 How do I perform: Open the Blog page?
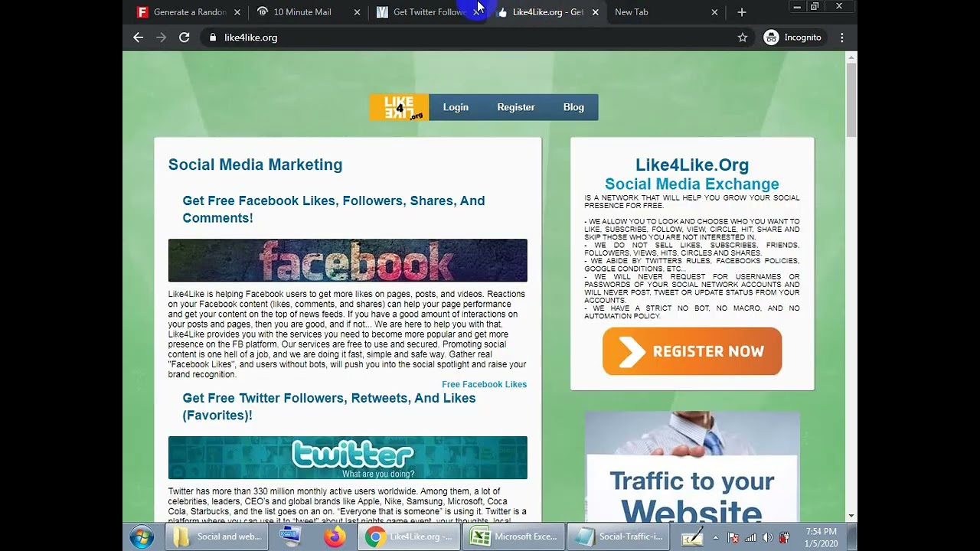coord(573,107)
